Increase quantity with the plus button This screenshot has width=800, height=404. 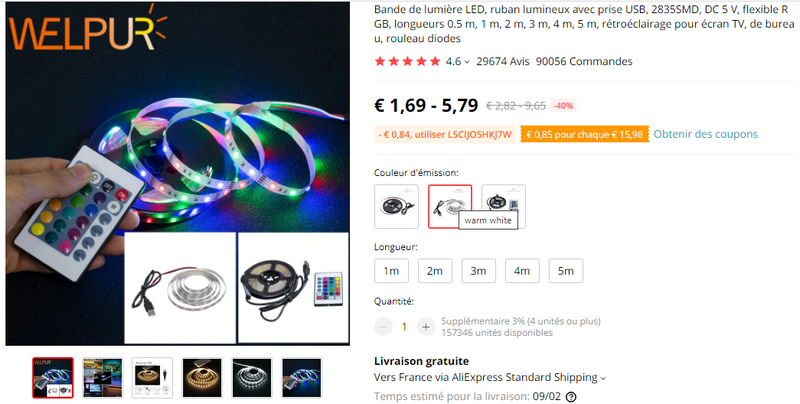[426, 326]
